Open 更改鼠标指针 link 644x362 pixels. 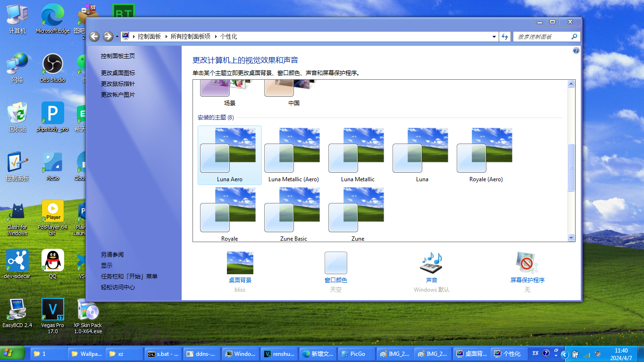[x=117, y=84]
